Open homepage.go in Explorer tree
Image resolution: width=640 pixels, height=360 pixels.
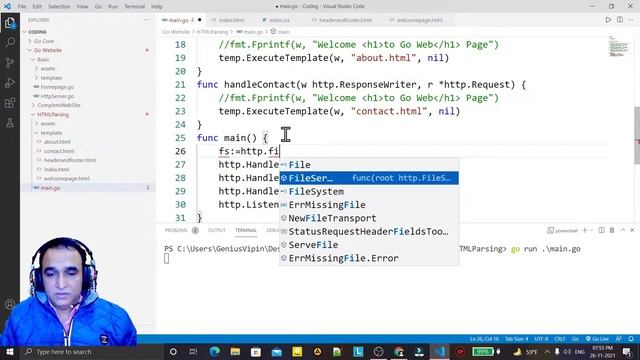pos(57,87)
